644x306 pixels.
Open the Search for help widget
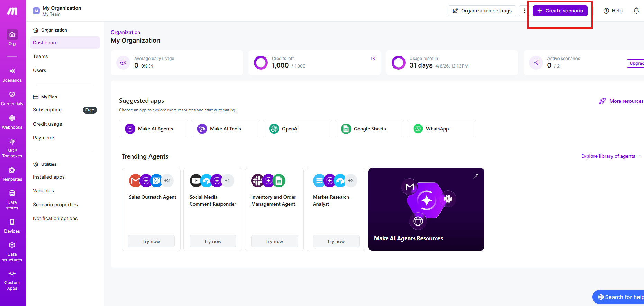click(x=620, y=297)
